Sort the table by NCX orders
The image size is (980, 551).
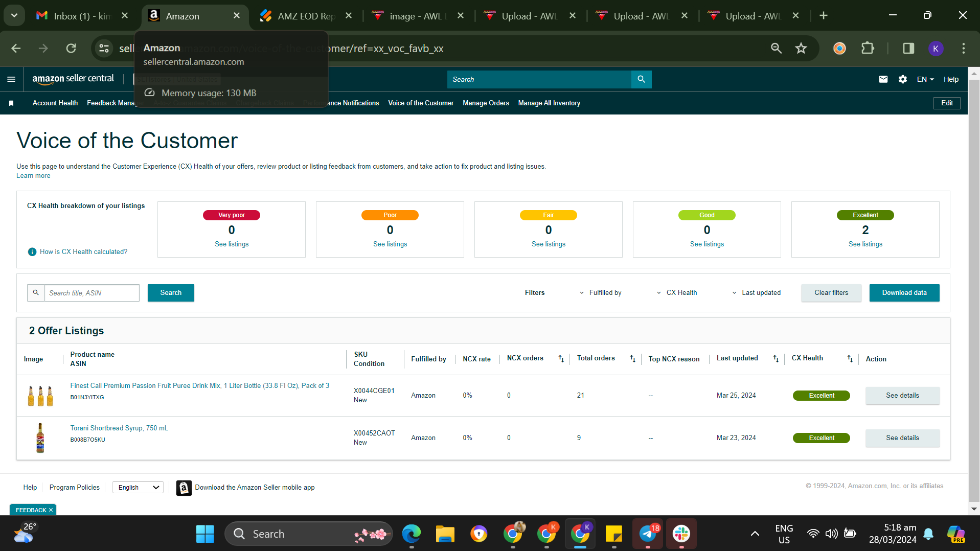pyautogui.click(x=561, y=359)
